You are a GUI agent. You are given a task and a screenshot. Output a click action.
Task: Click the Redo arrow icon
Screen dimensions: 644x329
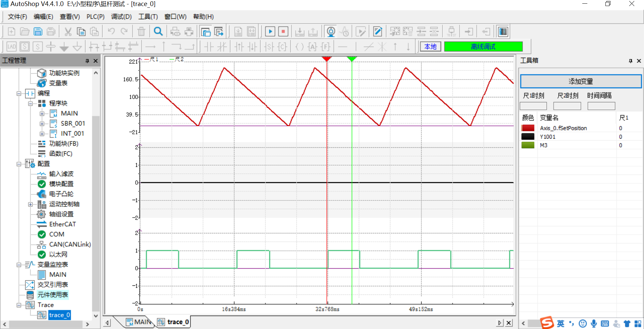(124, 32)
